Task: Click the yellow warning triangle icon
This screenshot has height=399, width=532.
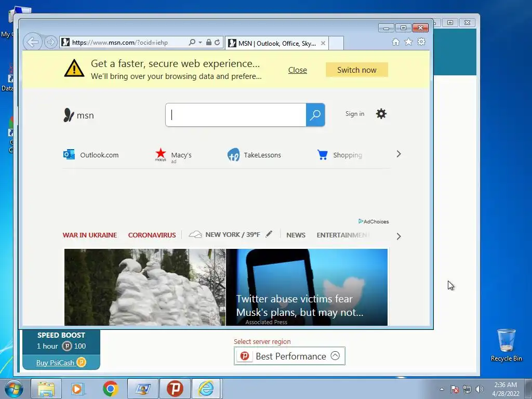Action: [74, 68]
